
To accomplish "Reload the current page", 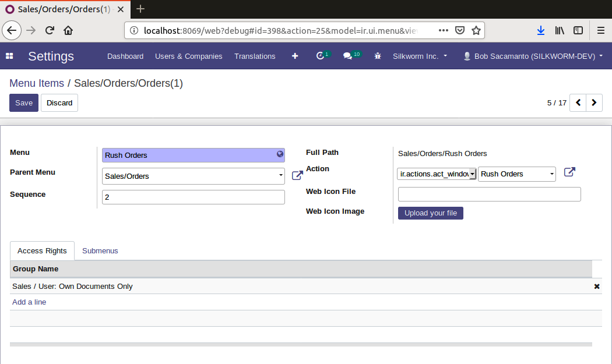I will tap(50, 30).
